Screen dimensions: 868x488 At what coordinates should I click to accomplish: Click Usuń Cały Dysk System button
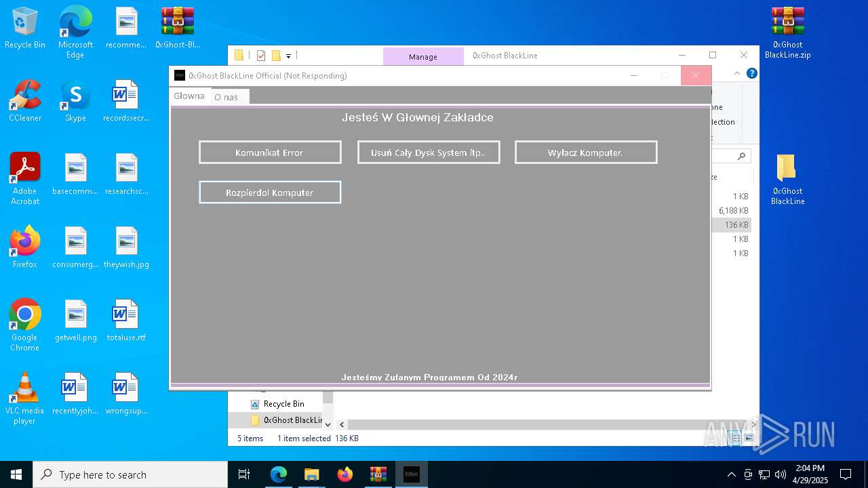[429, 152]
